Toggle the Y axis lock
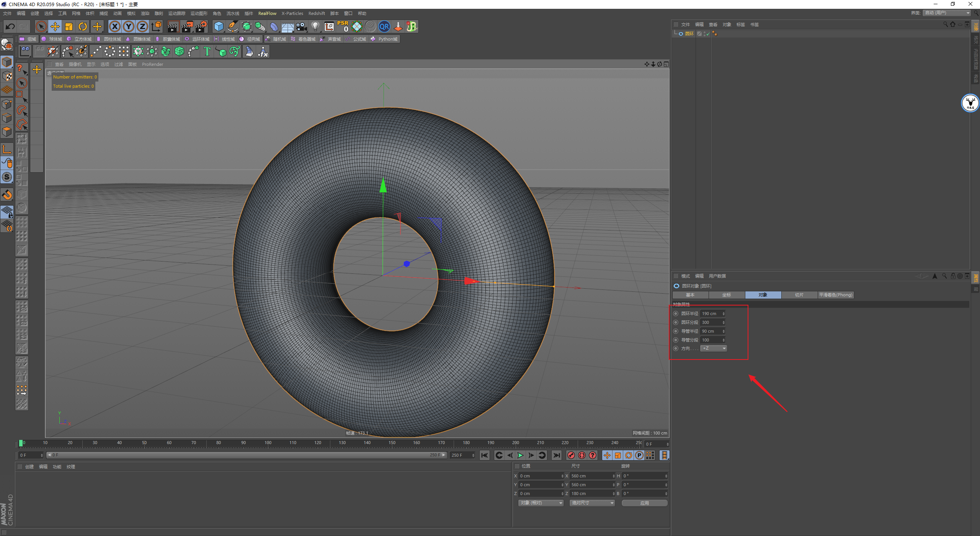The width and height of the screenshot is (980, 536). pos(129,26)
